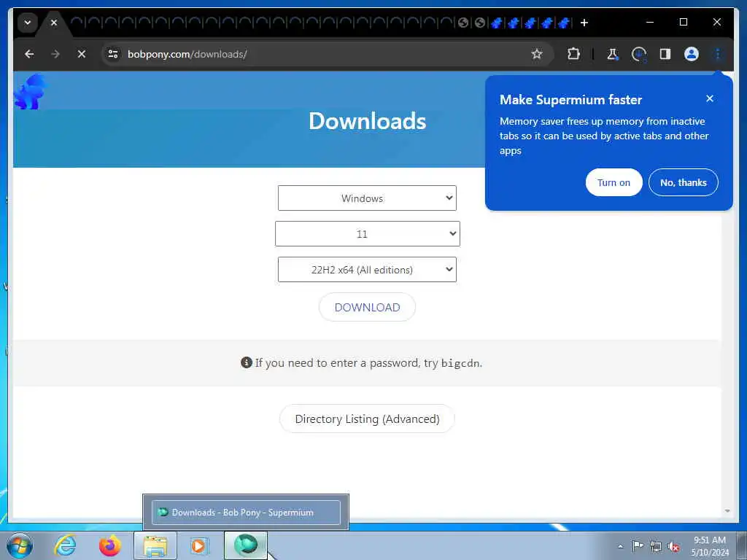Open the experiments flask icon
Image resolution: width=747 pixels, height=560 pixels.
613,54
